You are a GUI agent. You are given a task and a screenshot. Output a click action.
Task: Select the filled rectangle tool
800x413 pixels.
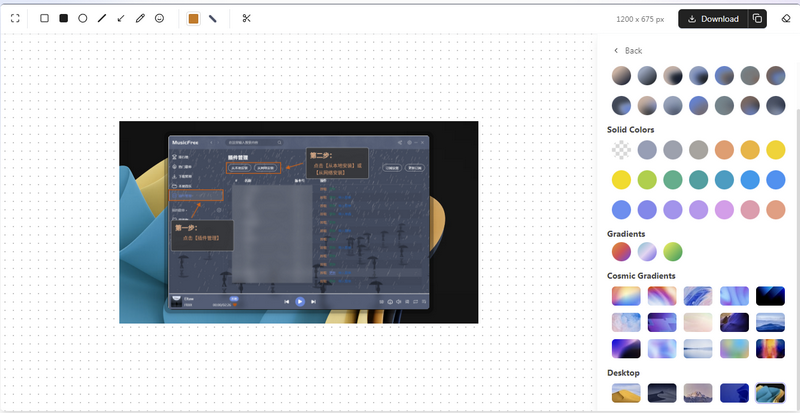pyautogui.click(x=63, y=18)
